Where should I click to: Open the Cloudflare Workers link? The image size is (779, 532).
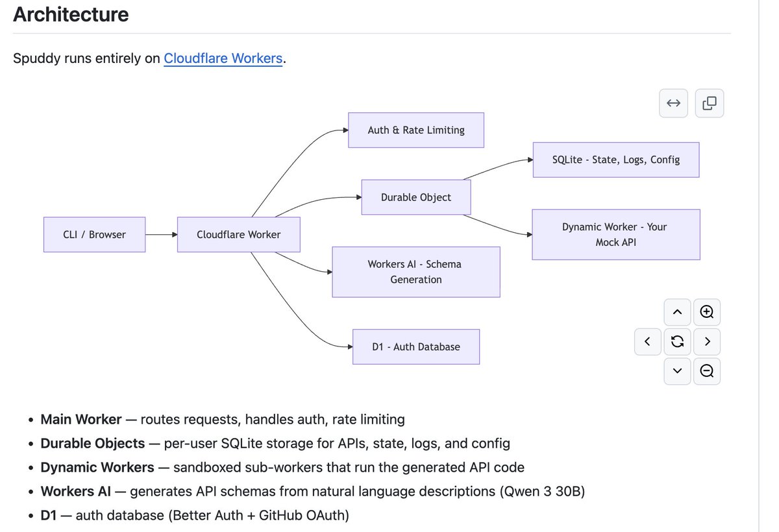point(223,58)
